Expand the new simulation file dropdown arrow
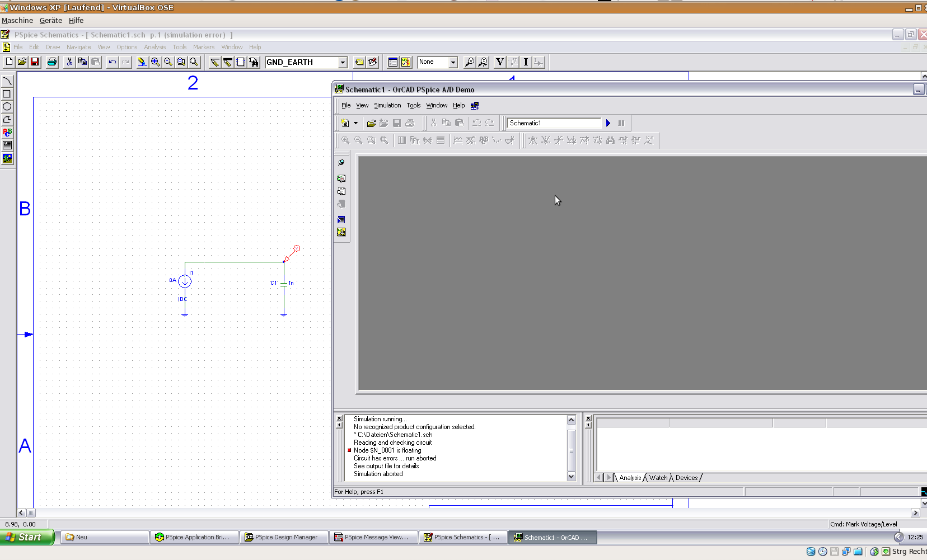 (x=355, y=123)
